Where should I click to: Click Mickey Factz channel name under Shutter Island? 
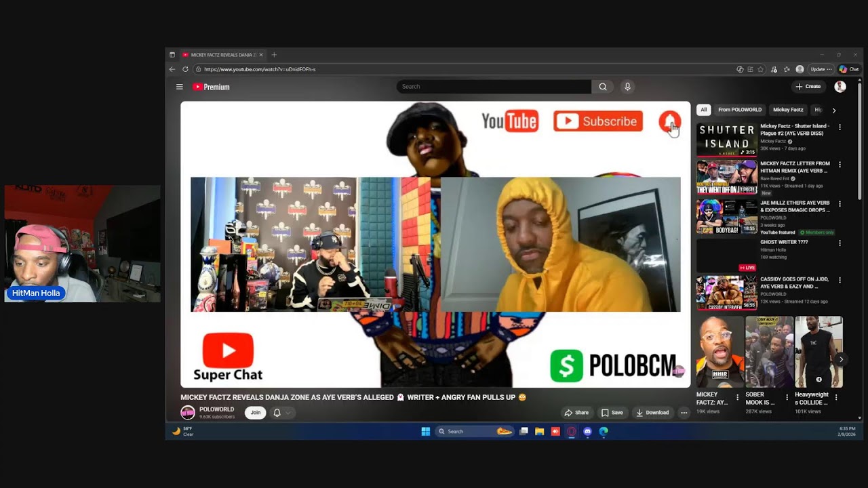(x=773, y=141)
